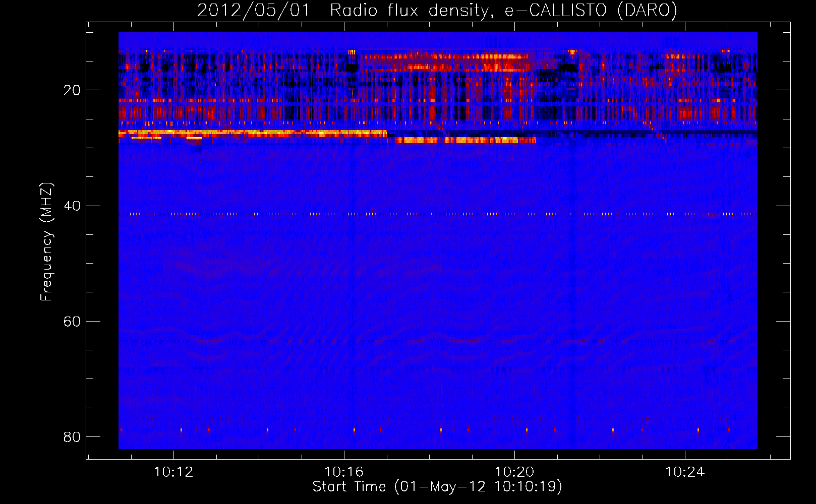Click the 20 frequency axis label
Screen dimensions: 816x504
[72, 90]
